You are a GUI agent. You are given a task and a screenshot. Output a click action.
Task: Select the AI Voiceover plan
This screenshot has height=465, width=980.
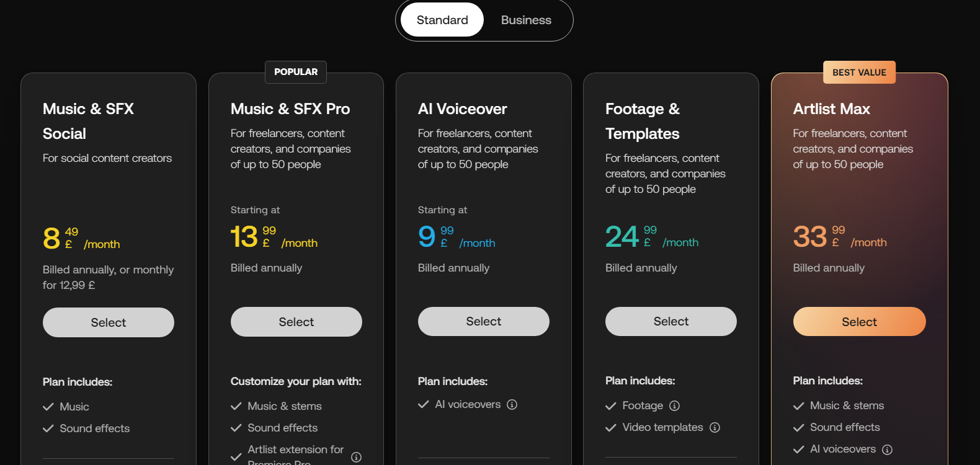tap(484, 321)
